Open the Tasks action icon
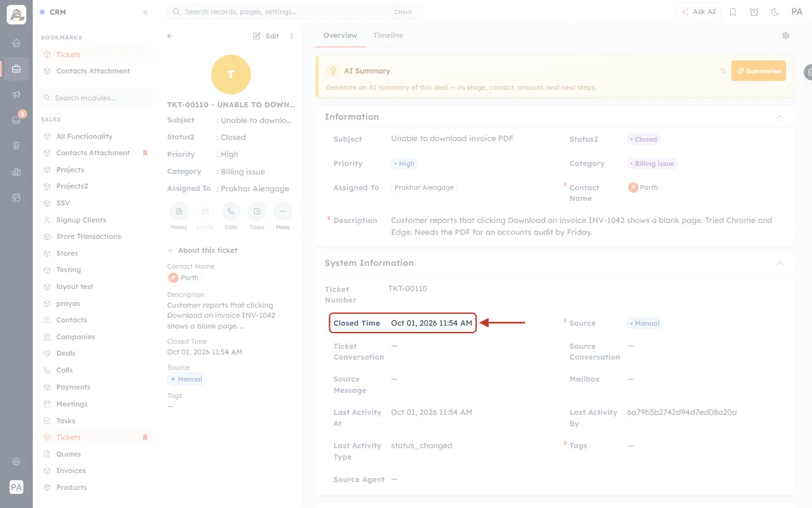812x508 pixels. [x=257, y=211]
